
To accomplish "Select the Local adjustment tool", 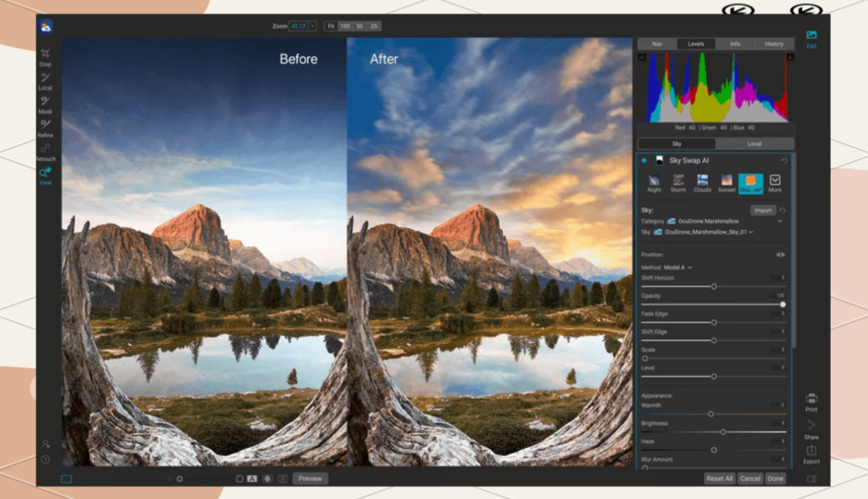I will (45, 81).
